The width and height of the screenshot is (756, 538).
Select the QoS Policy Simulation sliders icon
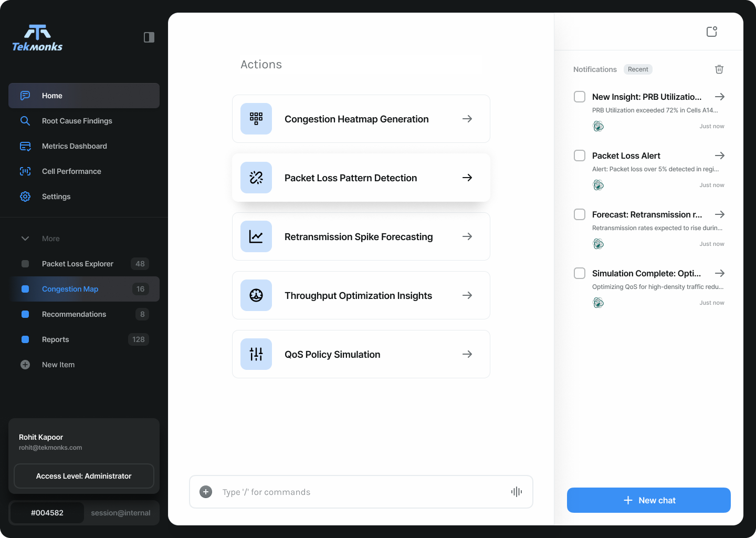pos(256,354)
